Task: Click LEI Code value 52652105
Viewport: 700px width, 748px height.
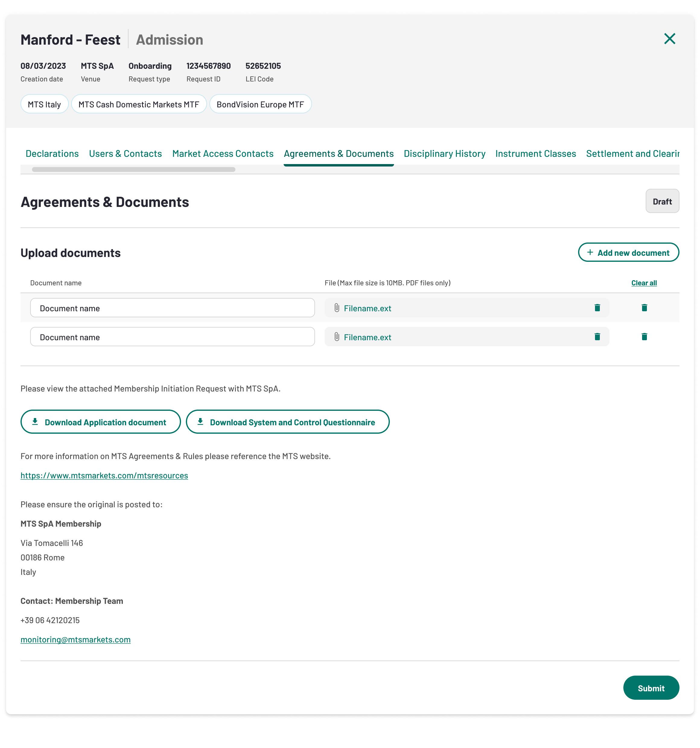Action: click(263, 66)
